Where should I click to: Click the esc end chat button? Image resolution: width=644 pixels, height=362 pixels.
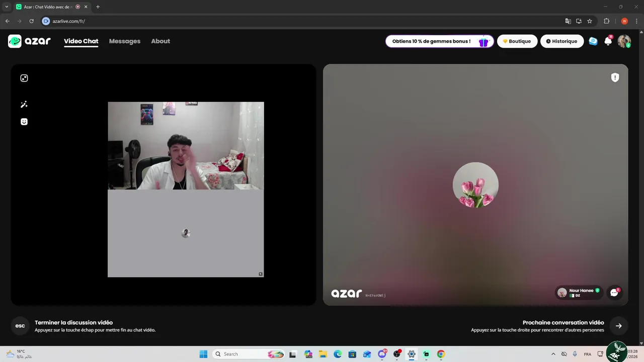click(20, 326)
